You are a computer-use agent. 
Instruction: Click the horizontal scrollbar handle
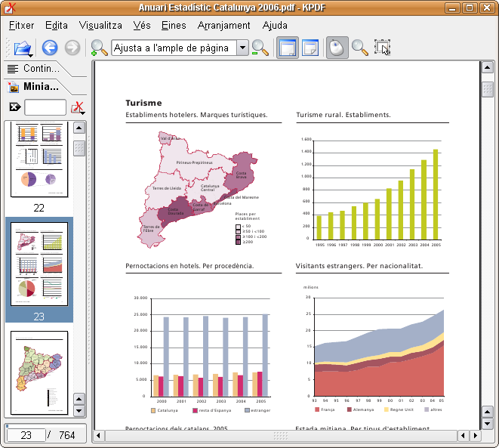pyautogui.click(x=281, y=435)
